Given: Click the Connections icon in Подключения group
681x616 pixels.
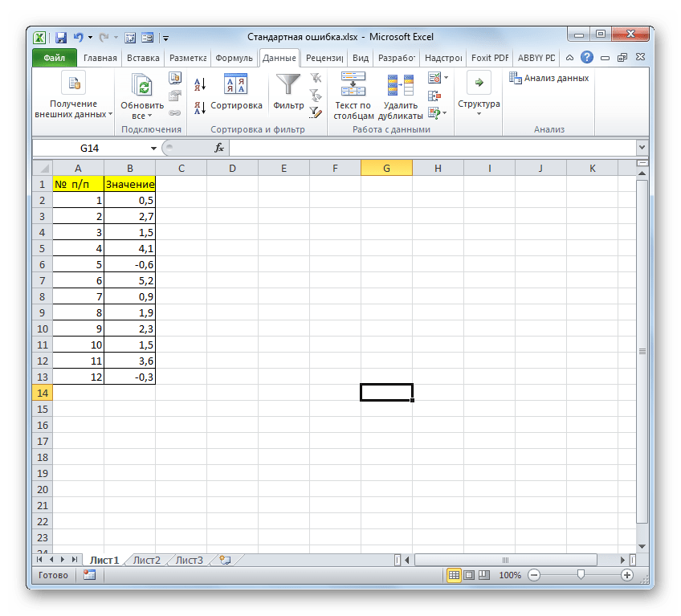Looking at the screenshot, I should (x=175, y=78).
